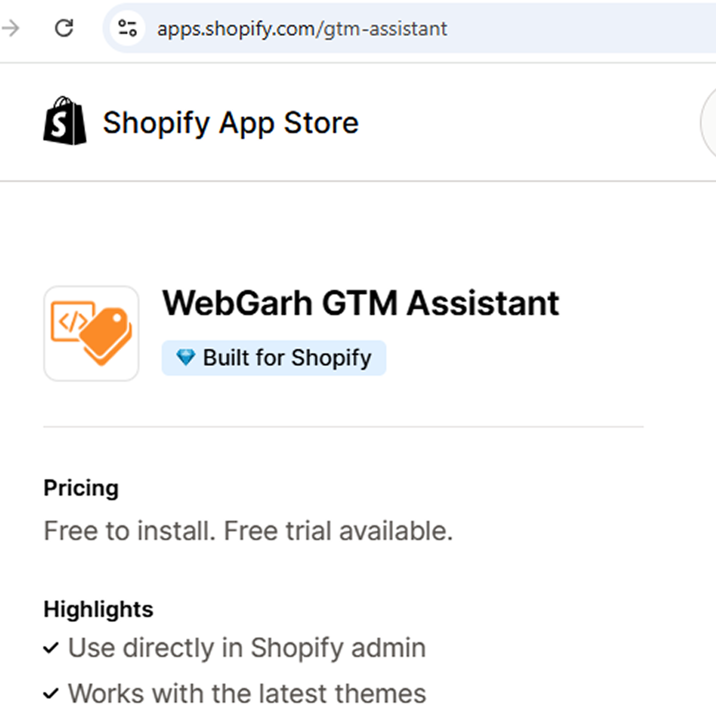716x728 pixels.
Task: Click "Use directly in Shopify admin" text
Action: (247, 648)
